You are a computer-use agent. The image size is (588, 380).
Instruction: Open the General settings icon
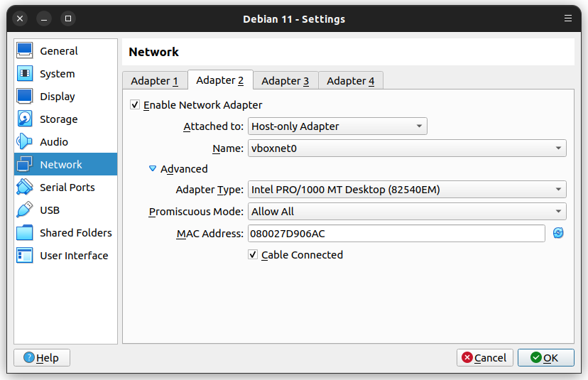click(x=25, y=50)
